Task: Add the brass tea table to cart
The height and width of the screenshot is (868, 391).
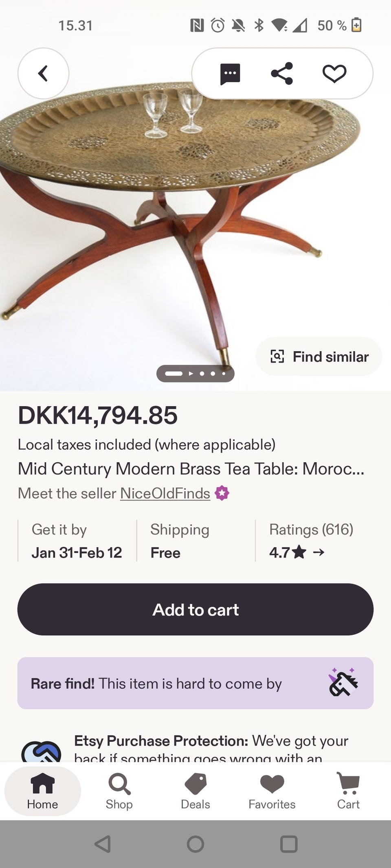Action: pyautogui.click(x=195, y=609)
